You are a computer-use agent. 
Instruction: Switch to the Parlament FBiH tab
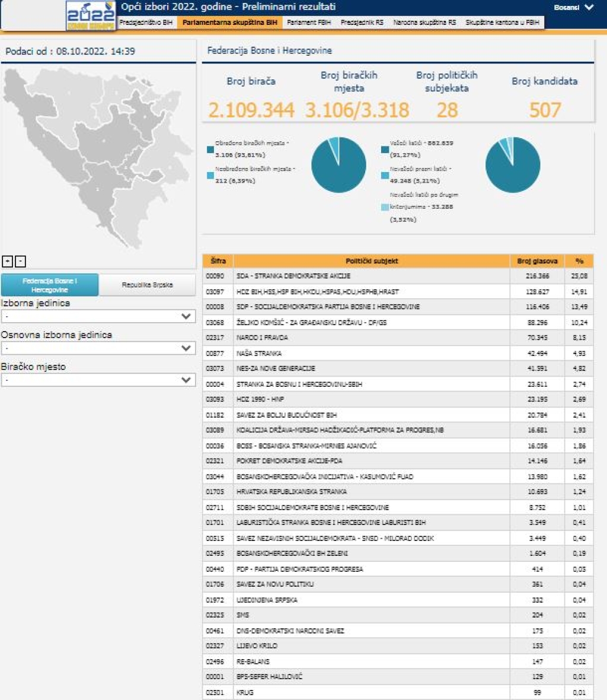(309, 23)
